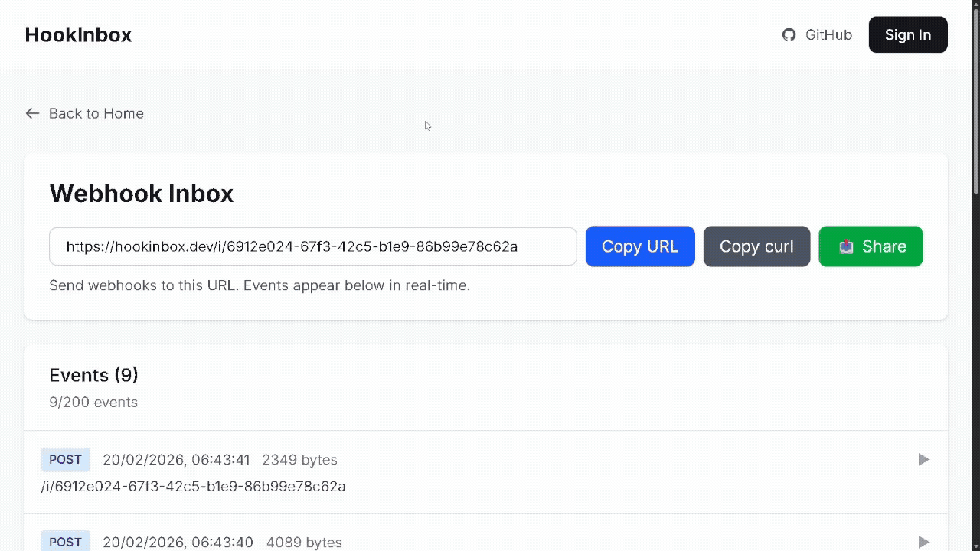Viewport: 980px width, 551px height.
Task: Click the POST badge on the first event
Action: [x=65, y=459]
